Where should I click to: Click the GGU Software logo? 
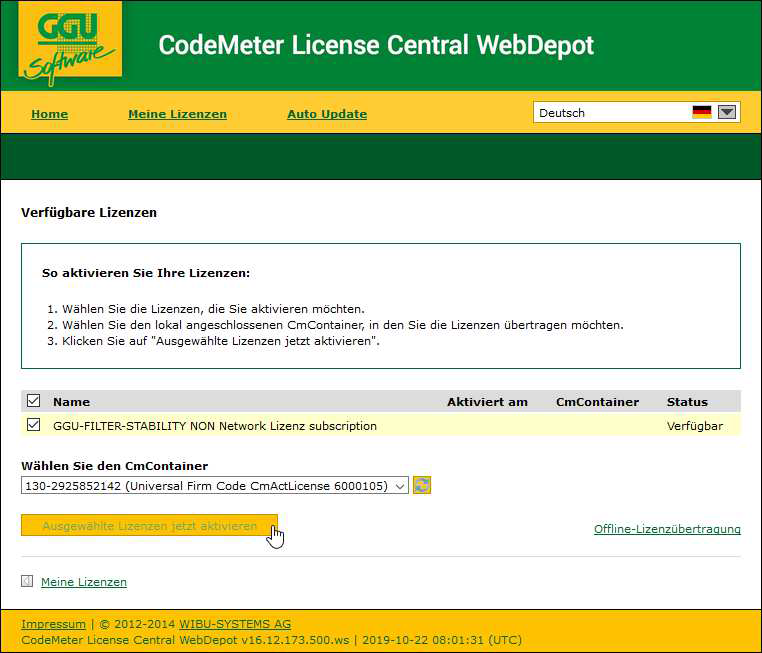click(69, 44)
